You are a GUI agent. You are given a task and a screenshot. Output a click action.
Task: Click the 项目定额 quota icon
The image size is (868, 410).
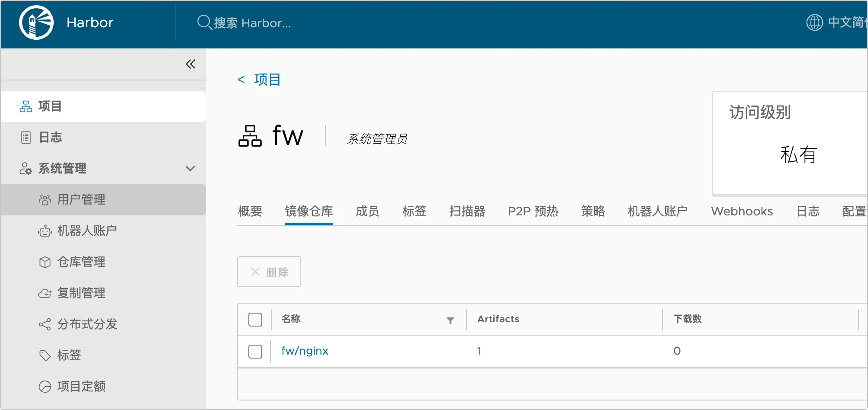(x=45, y=387)
